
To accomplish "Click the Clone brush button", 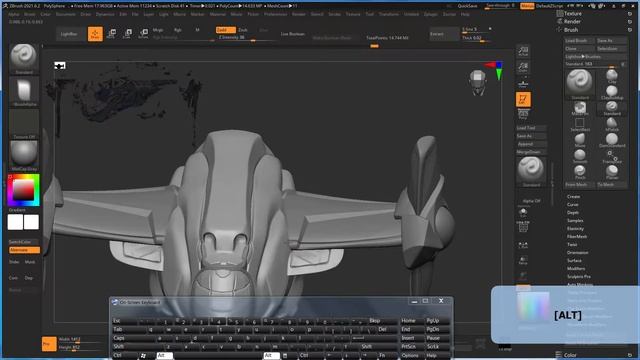I will (579, 49).
